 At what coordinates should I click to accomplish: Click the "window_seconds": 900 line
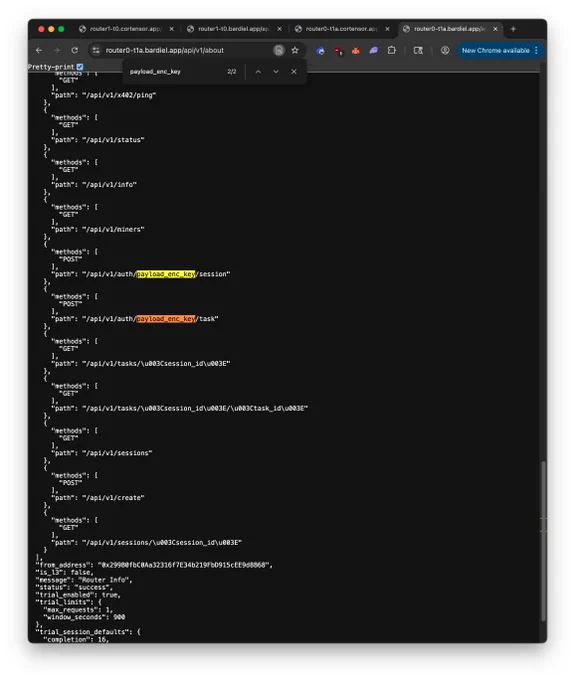click(84, 617)
